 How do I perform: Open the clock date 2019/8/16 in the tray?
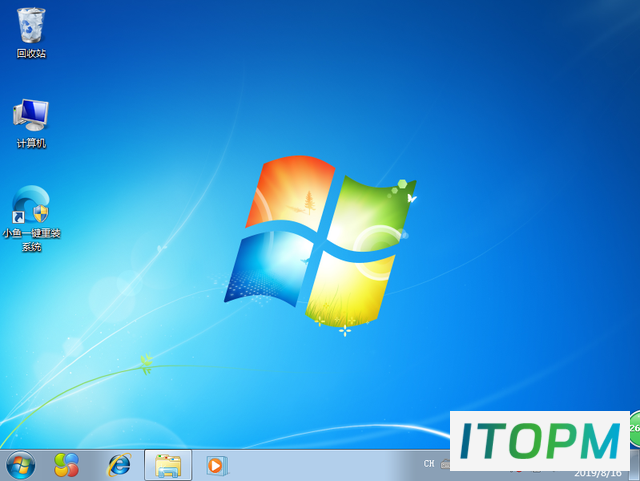click(x=598, y=474)
